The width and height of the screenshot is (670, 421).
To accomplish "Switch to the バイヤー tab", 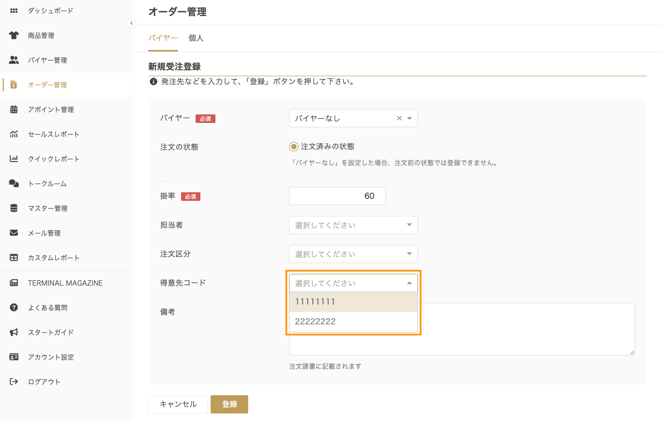I will [163, 38].
